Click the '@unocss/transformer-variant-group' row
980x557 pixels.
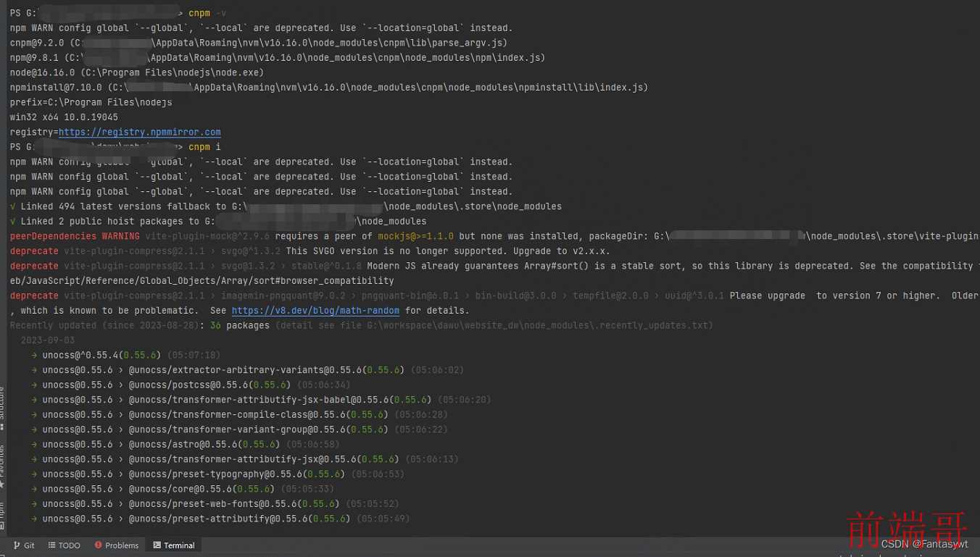pyautogui.click(x=240, y=430)
